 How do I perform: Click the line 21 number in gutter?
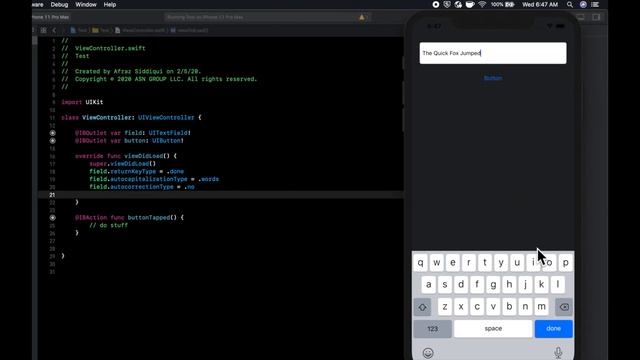click(x=52, y=195)
